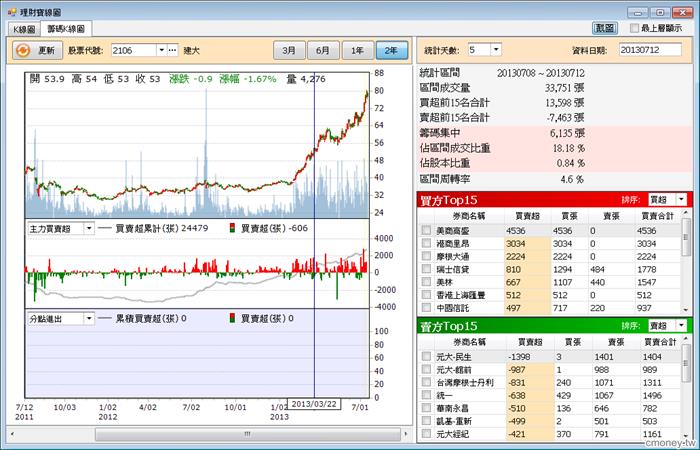
Task: Click the 資料日期 input field
Action: click(x=650, y=50)
